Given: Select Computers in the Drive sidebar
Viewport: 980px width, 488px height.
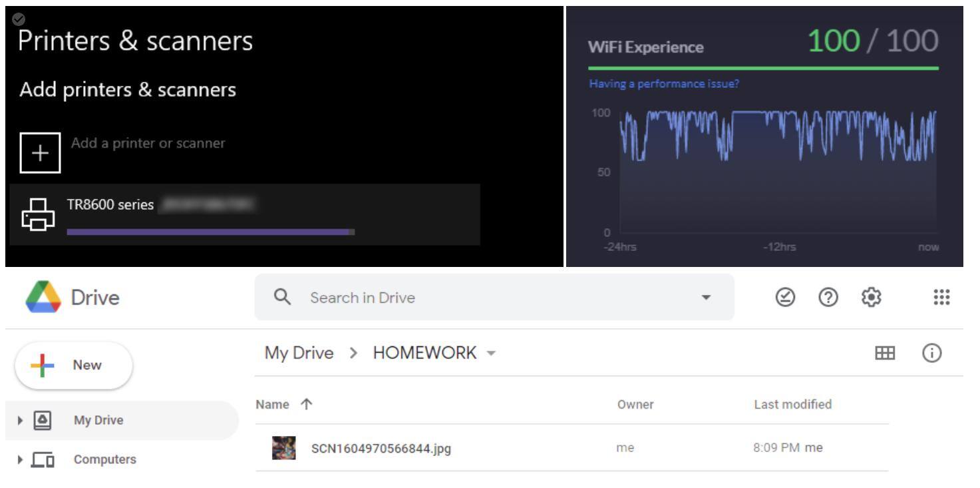Looking at the screenshot, I should [x=104, y=459].
